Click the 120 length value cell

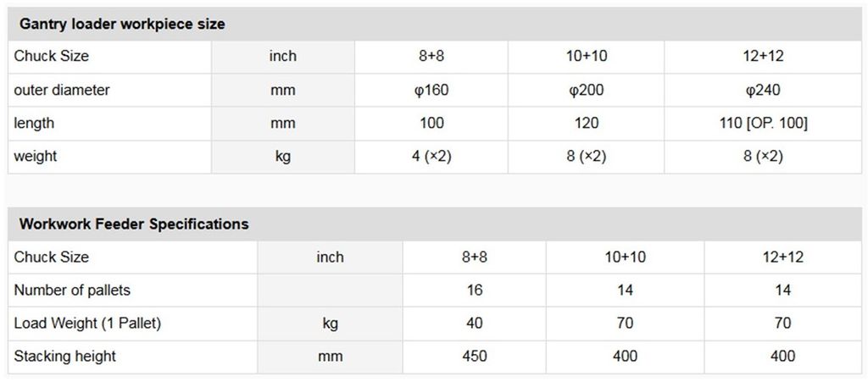[x=586, y=123]
